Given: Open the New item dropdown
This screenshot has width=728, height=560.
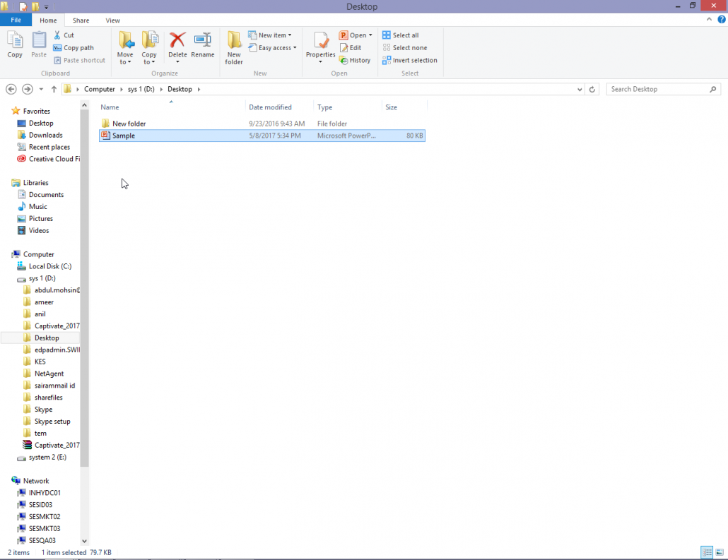Looking at the screenshot, I should tap(271, 34).
